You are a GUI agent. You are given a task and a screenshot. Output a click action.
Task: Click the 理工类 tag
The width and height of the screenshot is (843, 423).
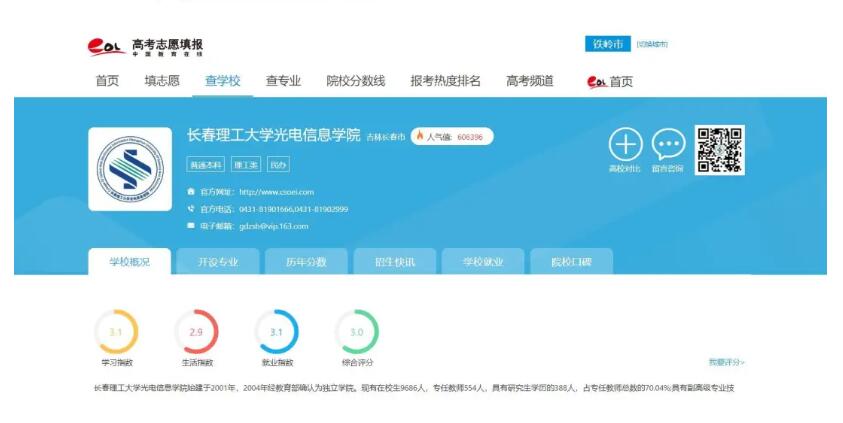[x=246, y=165]
